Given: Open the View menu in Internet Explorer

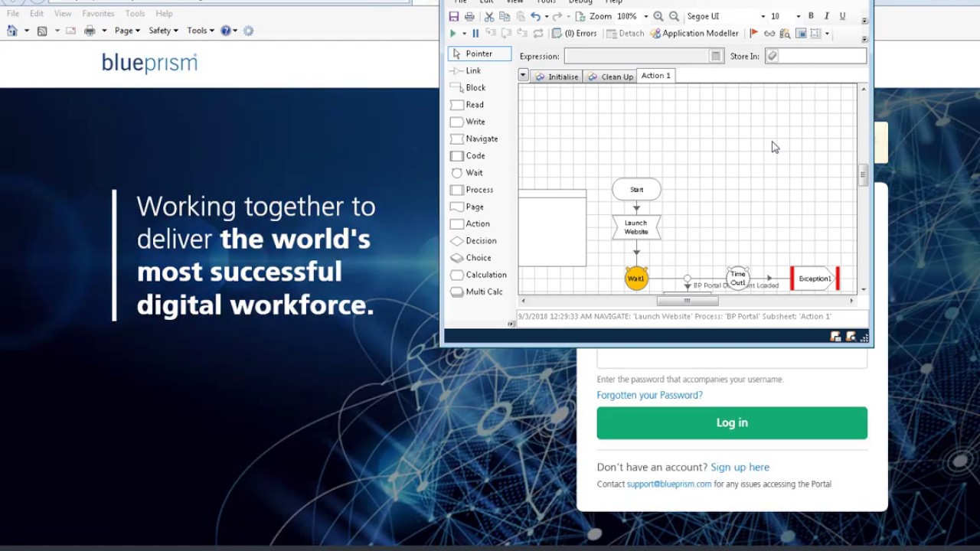Looking at the screenshot, I should tap(63, 14).
